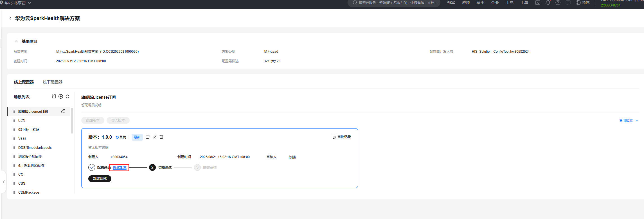This screenshot has width=644, height=219.
Task: Edit version 1.0.0 with the pencil icon
Action: pyautogui.click(x=155, y=137)
